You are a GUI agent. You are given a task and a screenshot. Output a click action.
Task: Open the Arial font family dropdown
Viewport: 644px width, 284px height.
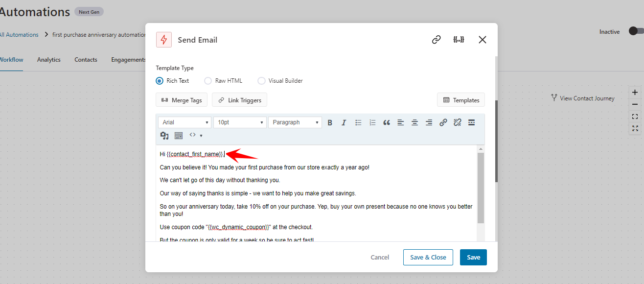(x=184, y=122)
